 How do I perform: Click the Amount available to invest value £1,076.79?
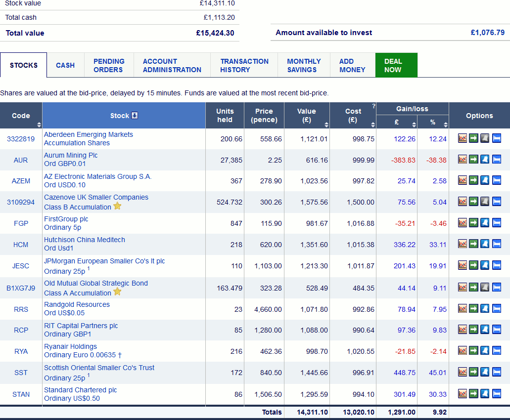[488, 33]
